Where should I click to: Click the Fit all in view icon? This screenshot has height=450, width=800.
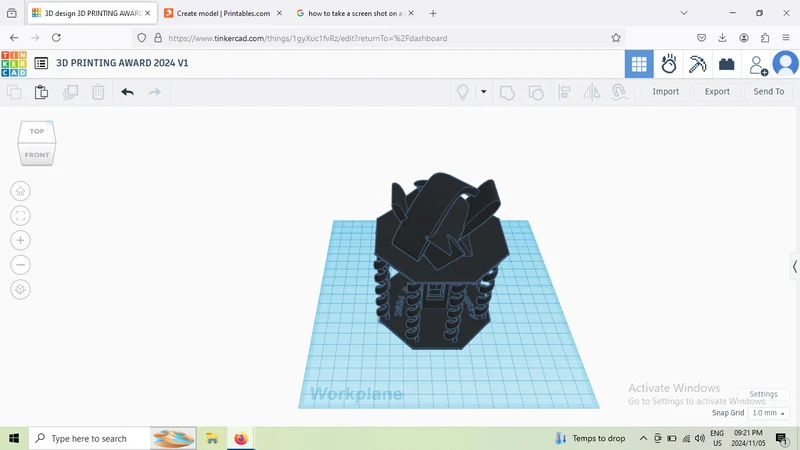[20, 216]
